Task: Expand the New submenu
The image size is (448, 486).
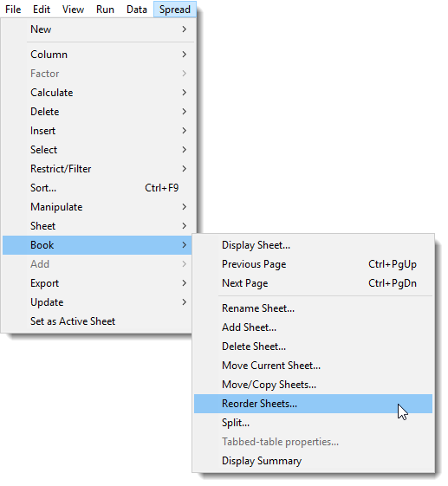Action: pos(99,29)
